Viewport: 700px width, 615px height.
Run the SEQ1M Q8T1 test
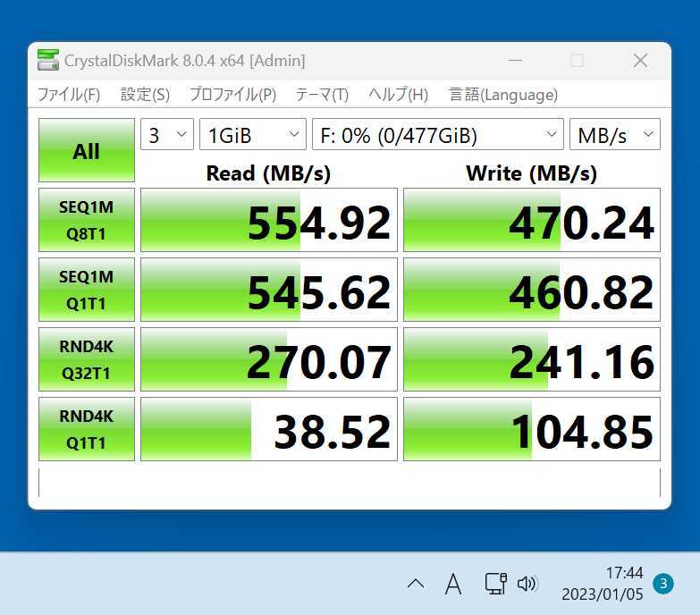coord(87,220)
